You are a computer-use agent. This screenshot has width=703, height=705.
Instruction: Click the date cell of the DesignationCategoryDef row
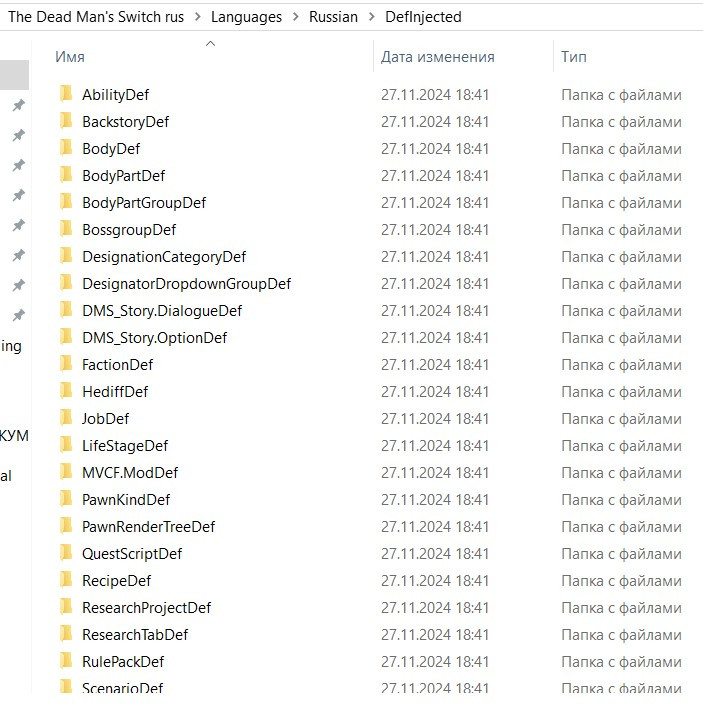tap(435, 257)
